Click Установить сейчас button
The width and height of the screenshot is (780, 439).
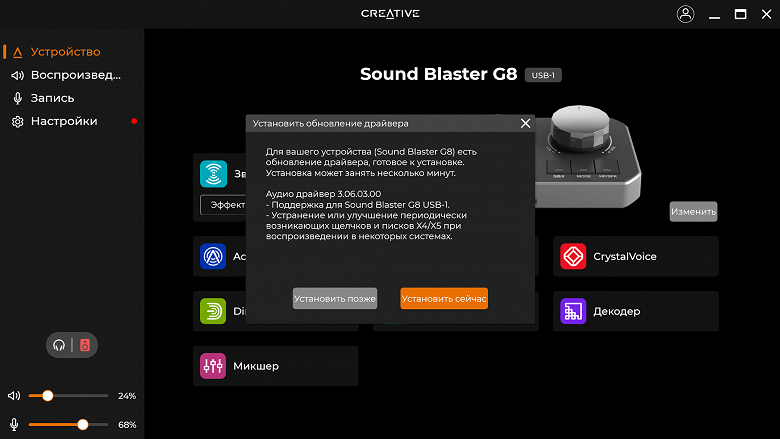pos(444,298)
